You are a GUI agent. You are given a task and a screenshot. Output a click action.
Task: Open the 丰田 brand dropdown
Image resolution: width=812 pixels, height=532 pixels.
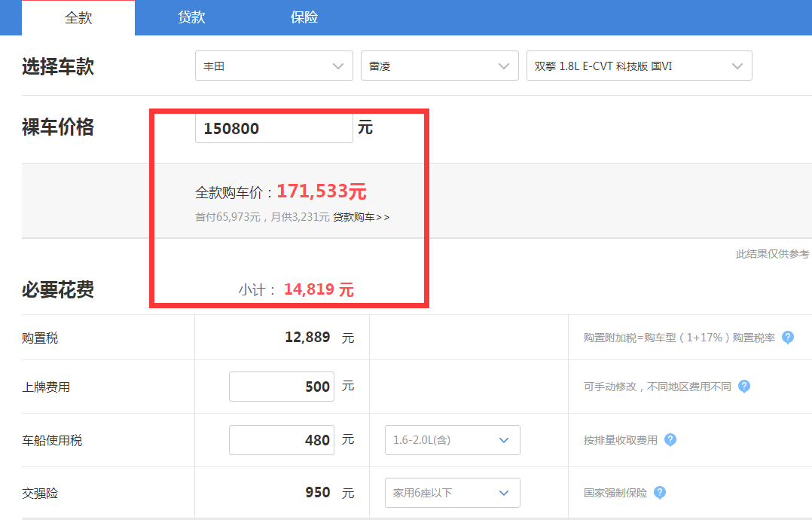tap(274, 66)
